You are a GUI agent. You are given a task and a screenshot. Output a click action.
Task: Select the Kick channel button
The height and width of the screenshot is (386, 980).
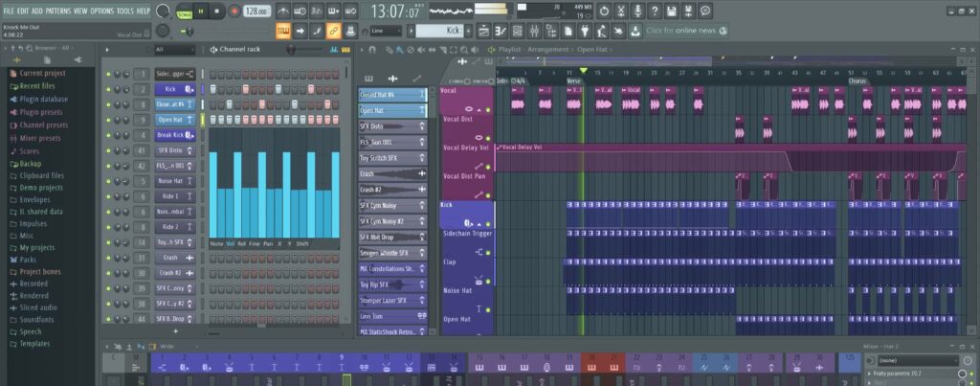175,89
